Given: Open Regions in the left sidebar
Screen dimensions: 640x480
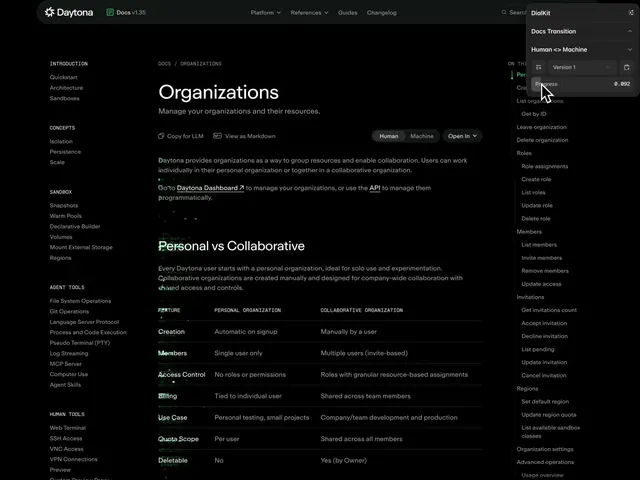Looking at the screenshot, I should [x=60, y=258].
